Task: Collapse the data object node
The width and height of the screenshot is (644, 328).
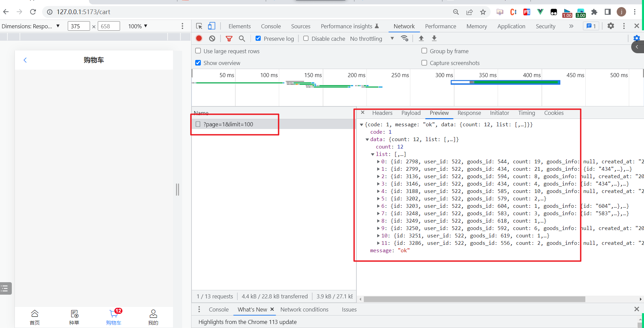Action: coord(367,139)
